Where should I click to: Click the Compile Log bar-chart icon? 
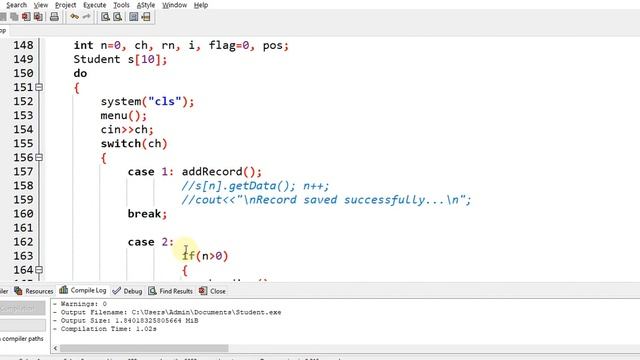click(63, 290)
